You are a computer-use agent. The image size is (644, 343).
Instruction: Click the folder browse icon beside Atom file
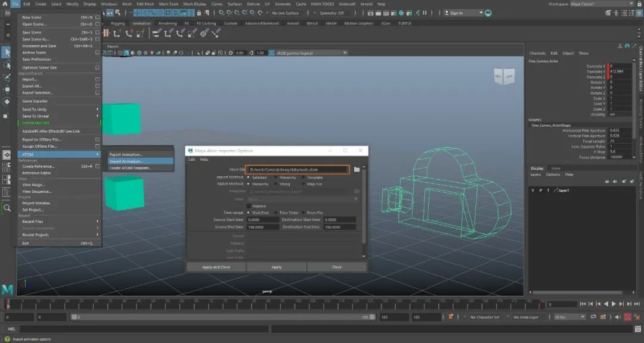(357, 170)
